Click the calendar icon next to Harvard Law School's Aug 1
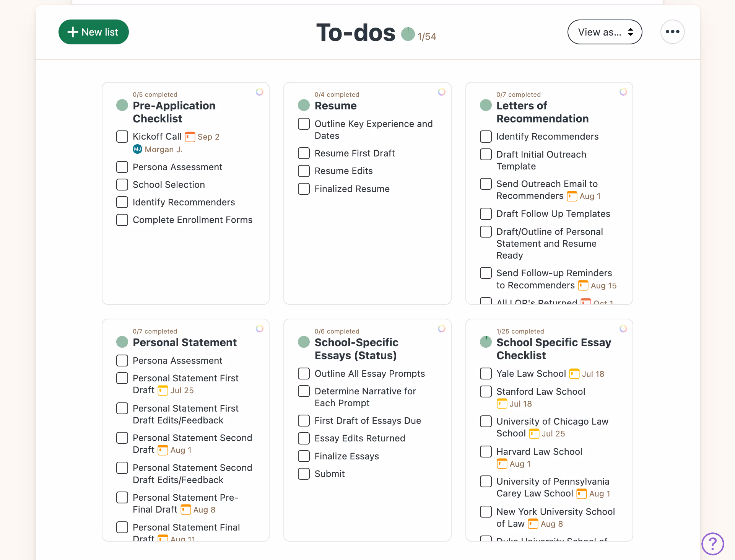 pos(501,464)
